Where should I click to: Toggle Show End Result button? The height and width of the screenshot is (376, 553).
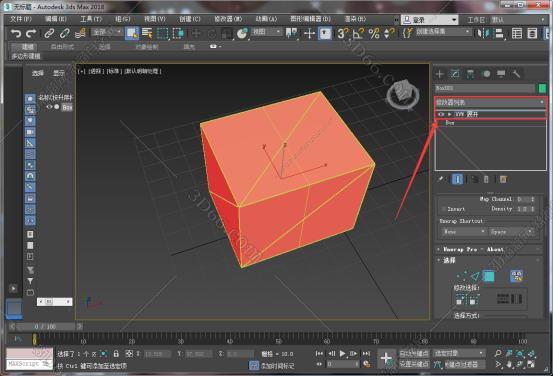pyautogui.click(x=457, y=179)
